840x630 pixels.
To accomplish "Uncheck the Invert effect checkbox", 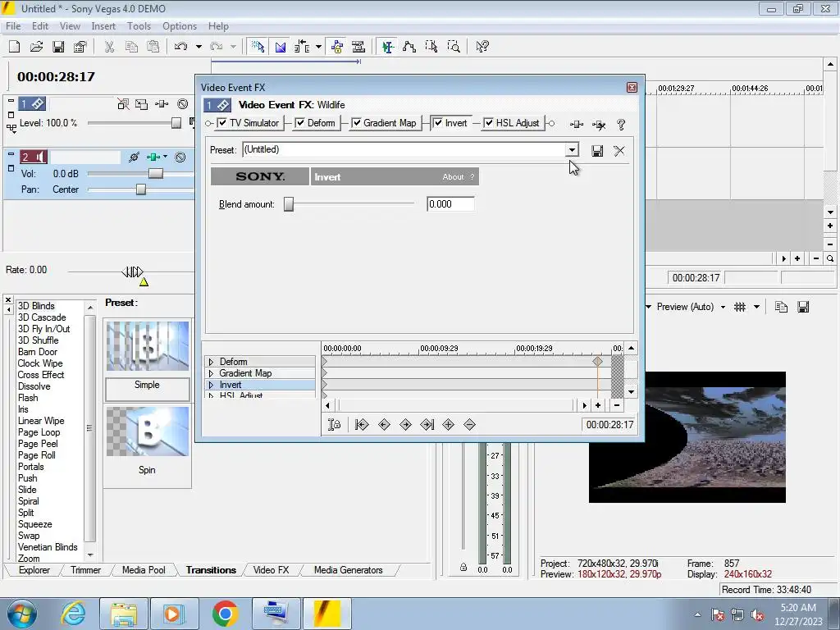I will coord(438,123).
